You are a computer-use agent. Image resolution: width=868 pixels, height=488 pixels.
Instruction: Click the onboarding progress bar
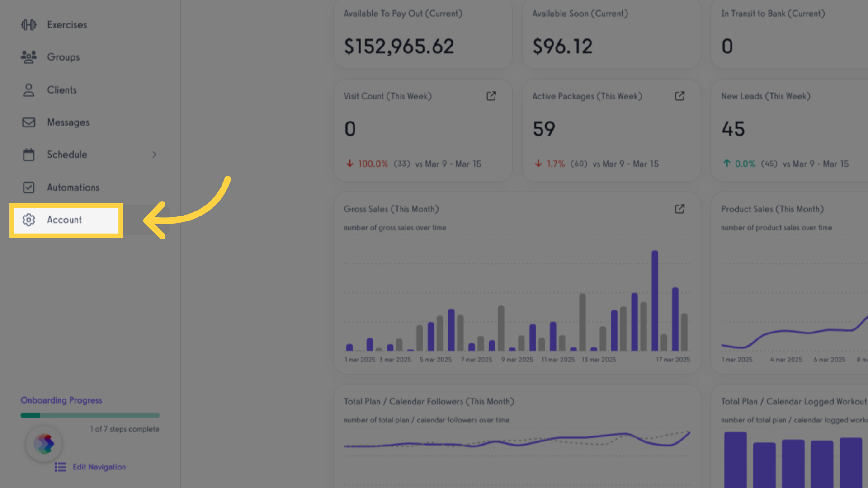[90, 415]
